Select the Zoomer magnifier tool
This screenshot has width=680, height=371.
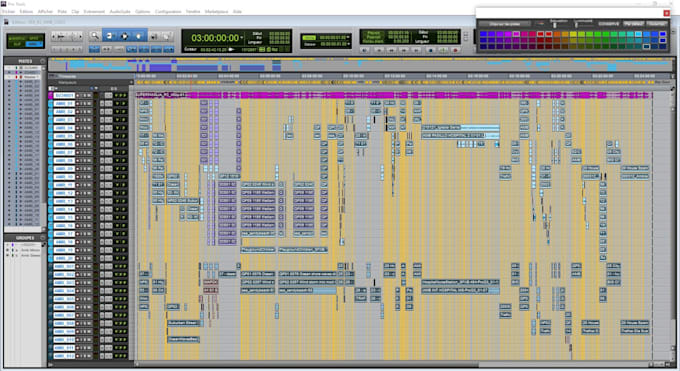[x=95, y=36]
